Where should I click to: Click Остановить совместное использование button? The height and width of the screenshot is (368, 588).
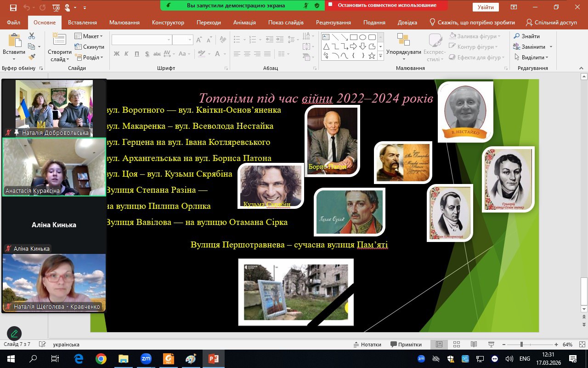tap(386, 6)
